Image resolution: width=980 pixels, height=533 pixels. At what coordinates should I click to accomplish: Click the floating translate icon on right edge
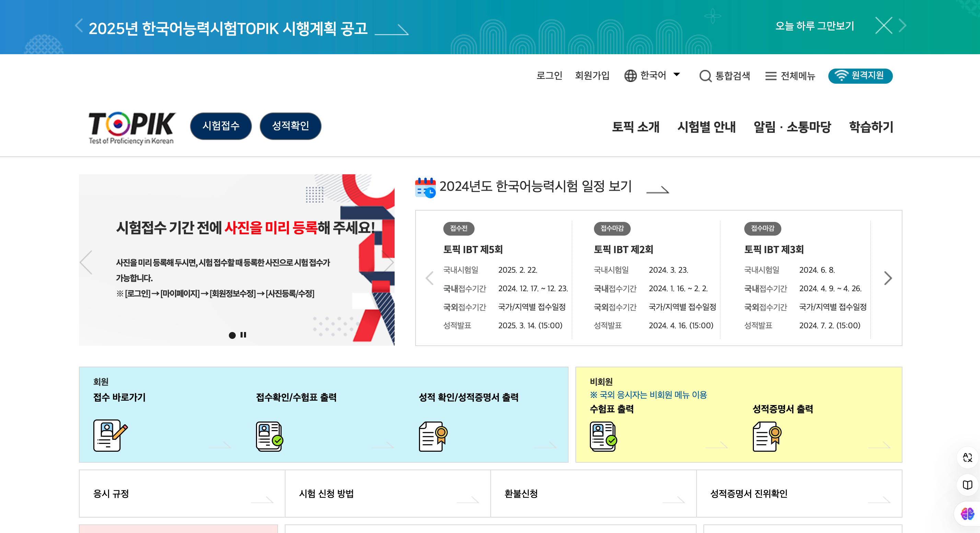click(x=967, y=457)
